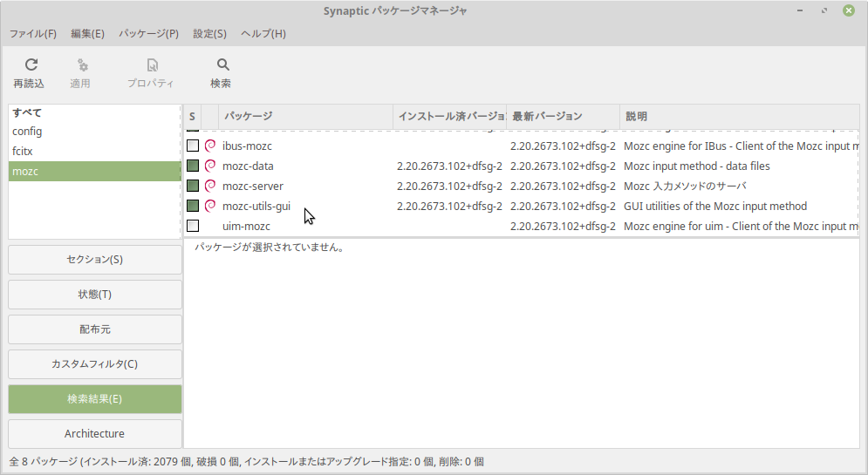Select the mozc-server package name

point(253,186)
